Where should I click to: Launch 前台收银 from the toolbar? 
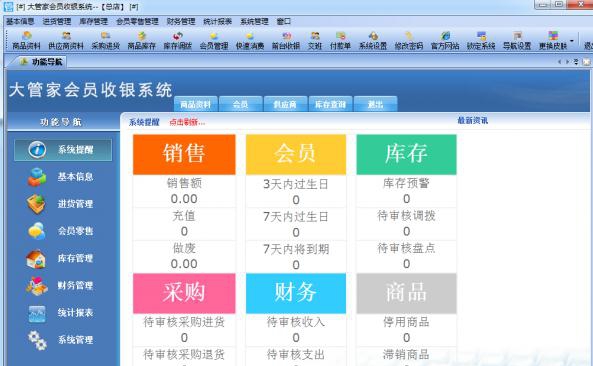click(x=286, y=41)
